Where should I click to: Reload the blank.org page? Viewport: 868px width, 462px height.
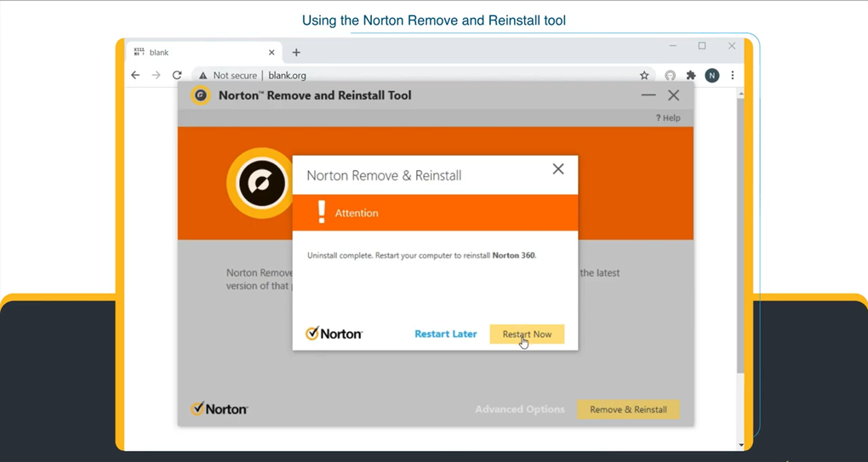pos(177,75)
